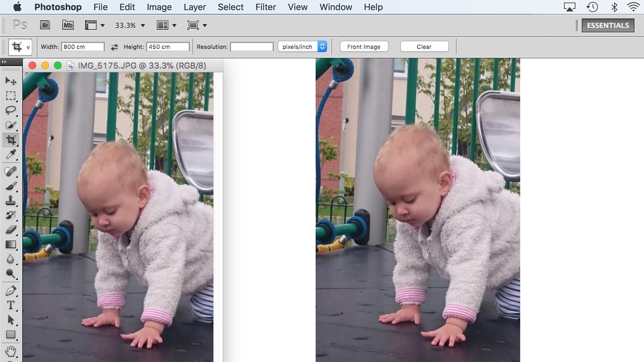
Task: Open the Photoshop application menu
Action: (58, 7)
